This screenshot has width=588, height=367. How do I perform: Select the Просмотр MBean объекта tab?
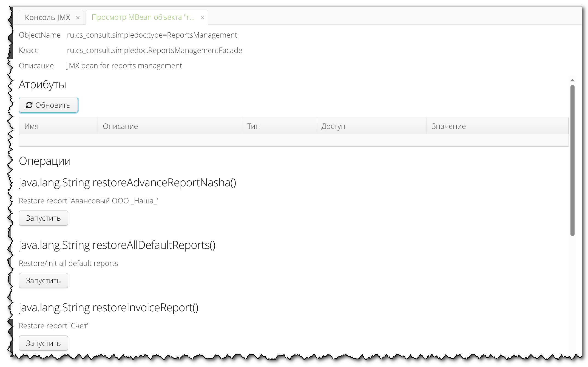click(x=143, y=18)
